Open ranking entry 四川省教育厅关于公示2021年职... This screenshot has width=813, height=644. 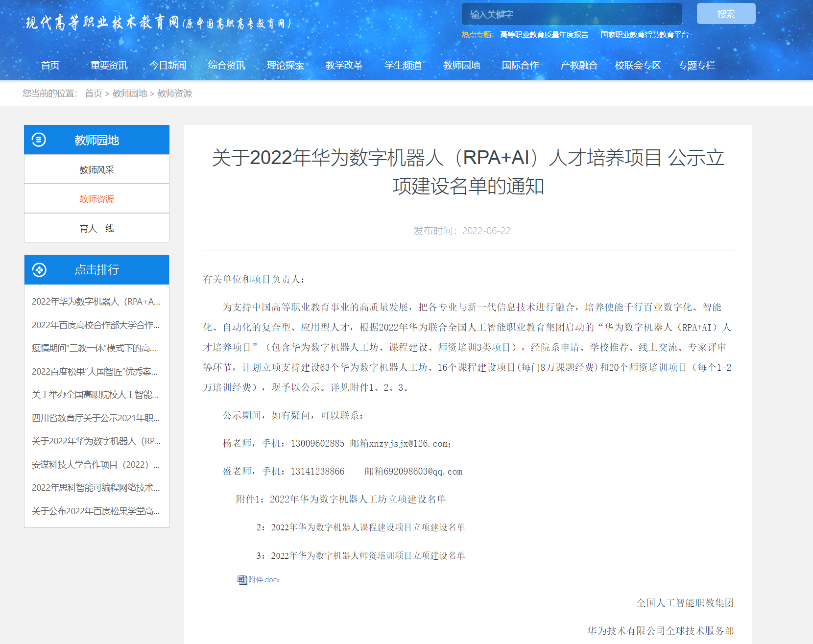coord(96,418)
